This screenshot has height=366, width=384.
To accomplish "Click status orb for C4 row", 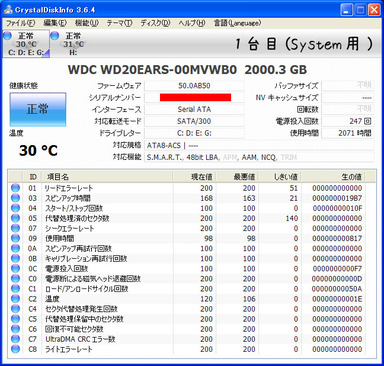I will pyautogui.click(x=15, y=309).
